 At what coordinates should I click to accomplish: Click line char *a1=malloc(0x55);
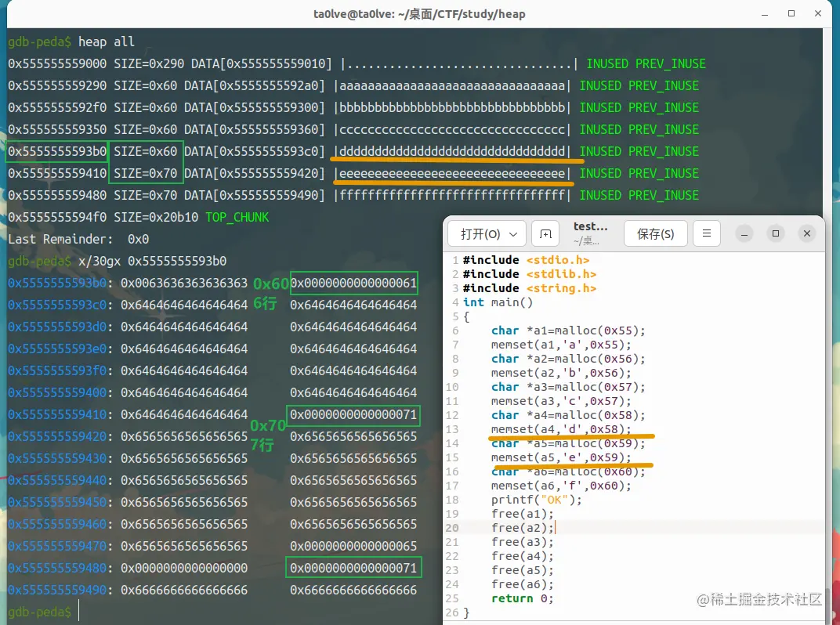[568, 331]
